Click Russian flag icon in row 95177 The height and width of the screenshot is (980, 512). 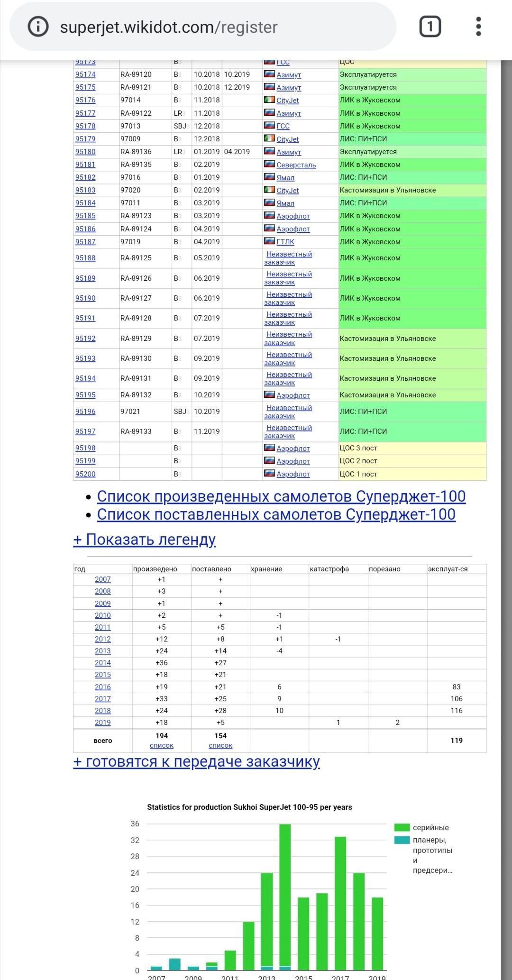269,113
